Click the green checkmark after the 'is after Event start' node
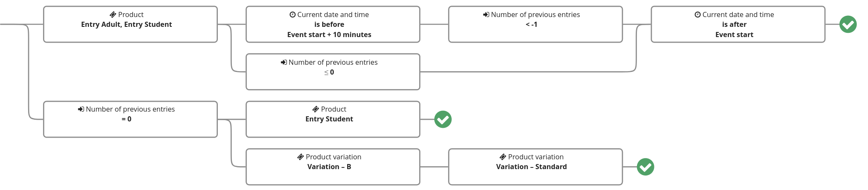Viewport: 868px width, 190px height. pos(848,24)
